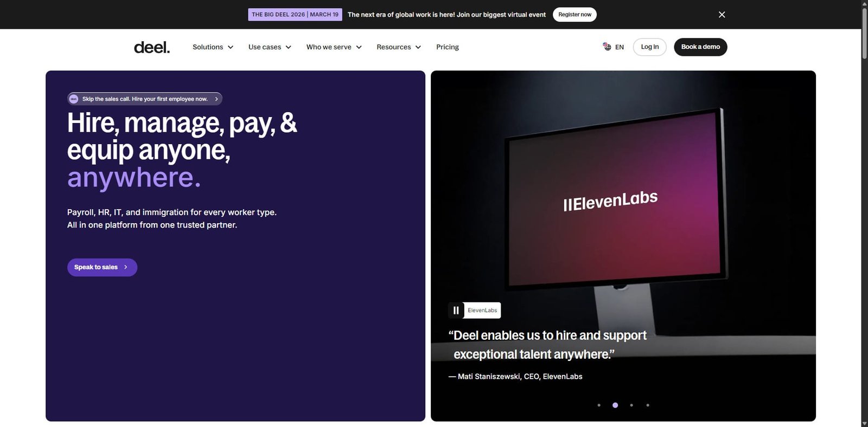Click the globe language icon

coord(607,47)
